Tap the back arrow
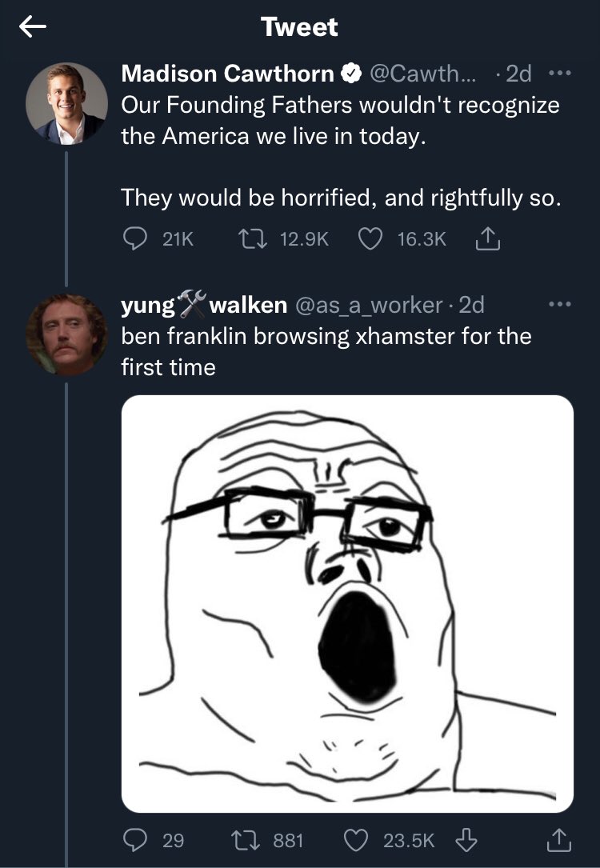The image size is (600, 868). pyautogui.click(x=32, y=28)
